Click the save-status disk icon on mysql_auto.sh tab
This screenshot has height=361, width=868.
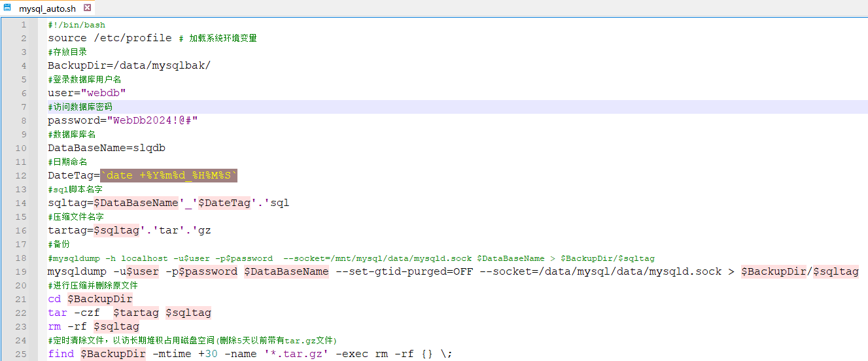point(8,8)
